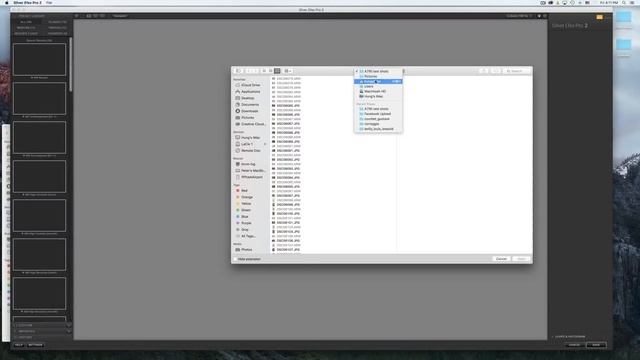The width and height of the screenshot is (640, 360).
Task: Open Downloads in the dialog sidebar
Action: pyautogui.click(x=250, y=111)
